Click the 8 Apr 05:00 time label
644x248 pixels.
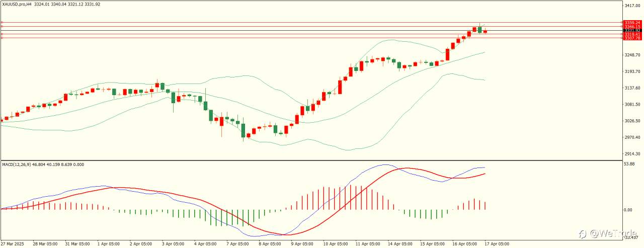pos(270,243)
